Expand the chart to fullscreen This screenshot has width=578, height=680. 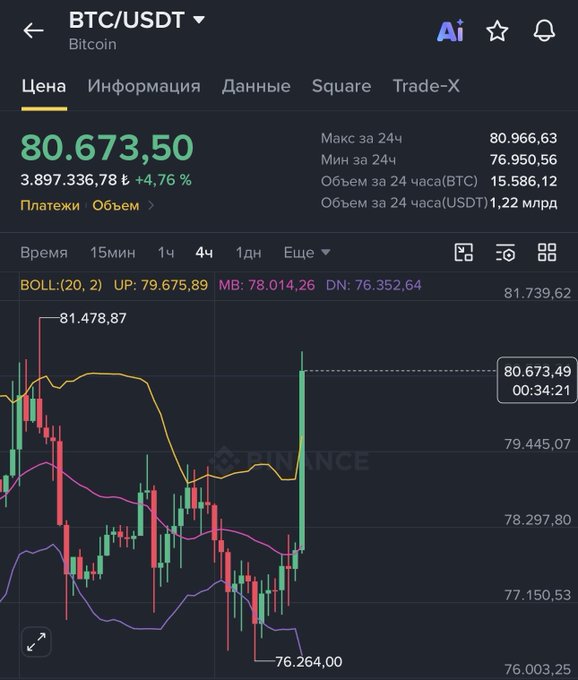36,642
